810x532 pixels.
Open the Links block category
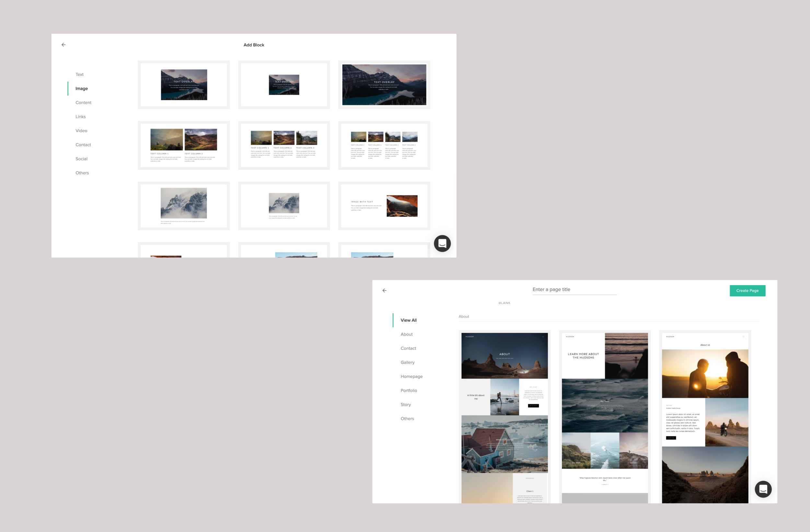click(80, 116)
